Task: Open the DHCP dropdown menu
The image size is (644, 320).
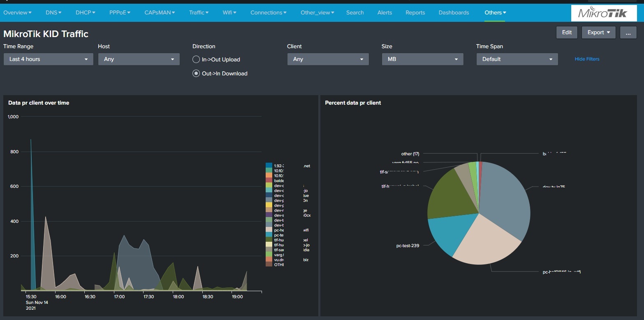Action: [x=85, y=12]
